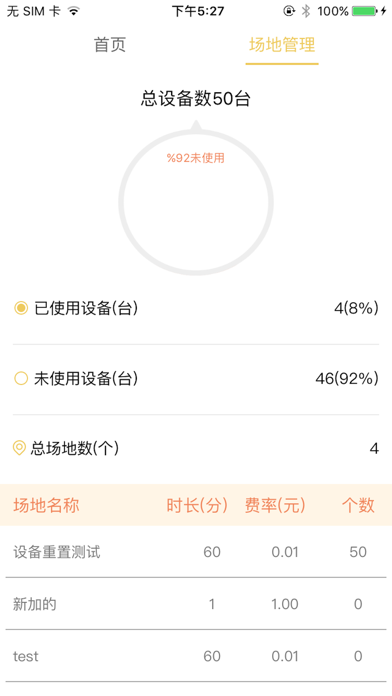Tap the 费率(元) column header

tap(275, 505)
